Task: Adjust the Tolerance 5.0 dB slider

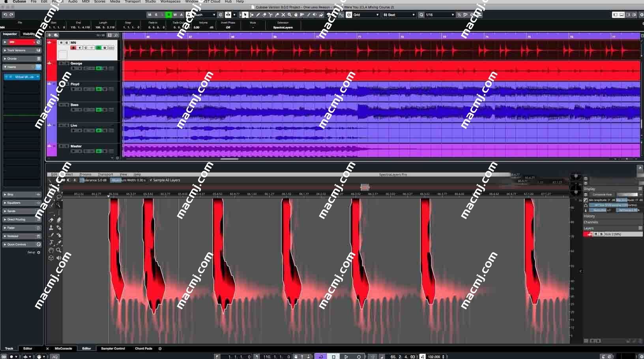Action: [94, 180]
